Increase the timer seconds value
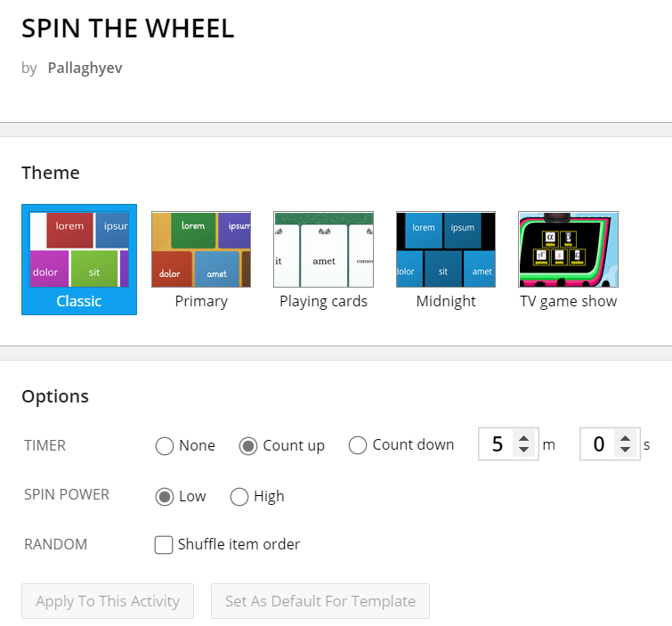Screen dimensions: 672x626 pos(626,439)
